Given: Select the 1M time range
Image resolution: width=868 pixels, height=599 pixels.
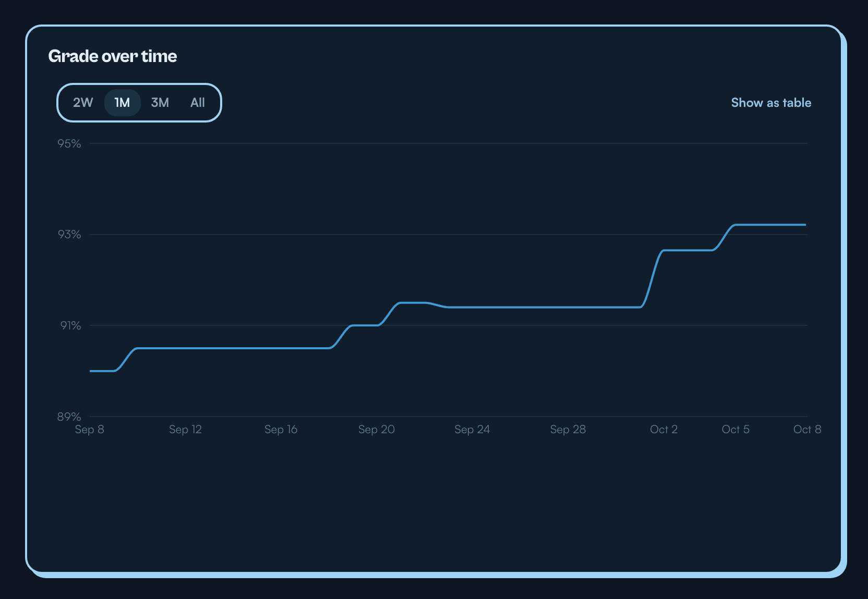Looking at the screenshot, I should pyautogui.click(x=123, y=103).
